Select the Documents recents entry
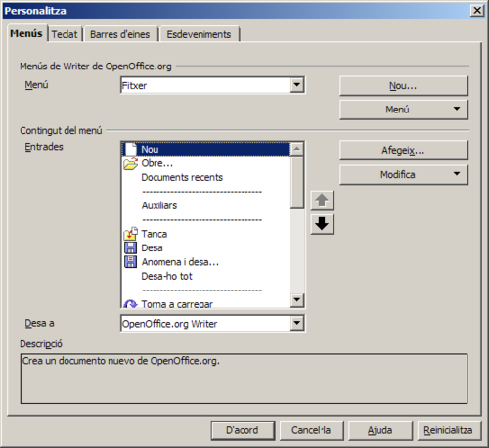 (x=206, y=177)
